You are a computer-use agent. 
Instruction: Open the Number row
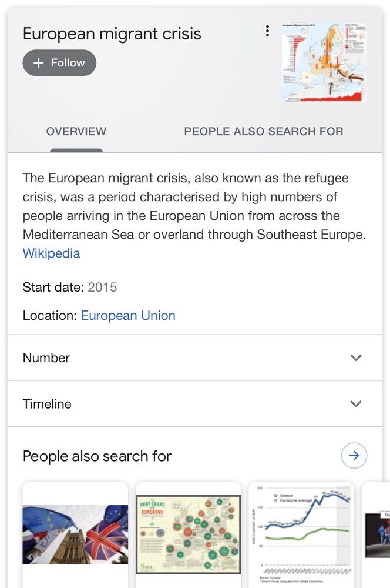[x=195, y=358]
